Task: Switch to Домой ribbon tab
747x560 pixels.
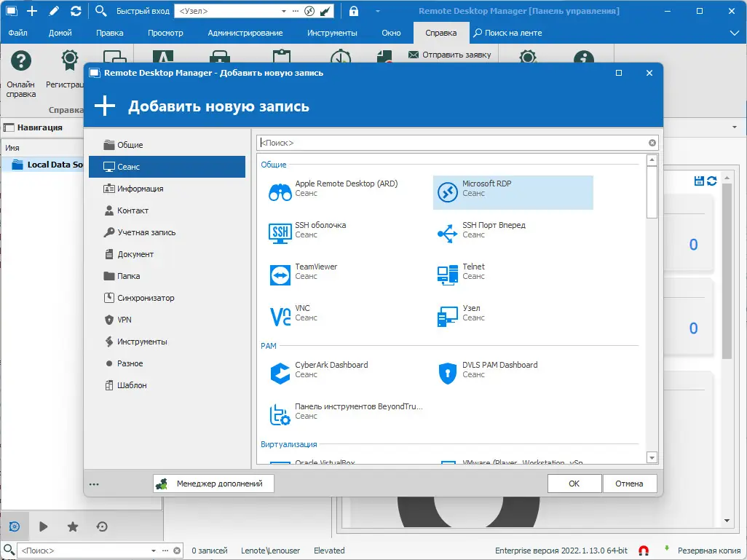Action: pos(60,33)
